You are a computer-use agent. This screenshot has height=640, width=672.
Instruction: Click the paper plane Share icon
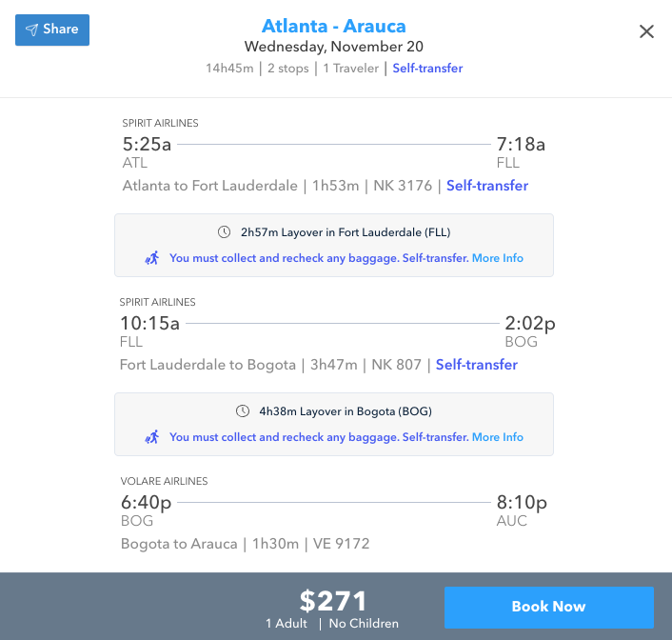[x=32, y=30]
